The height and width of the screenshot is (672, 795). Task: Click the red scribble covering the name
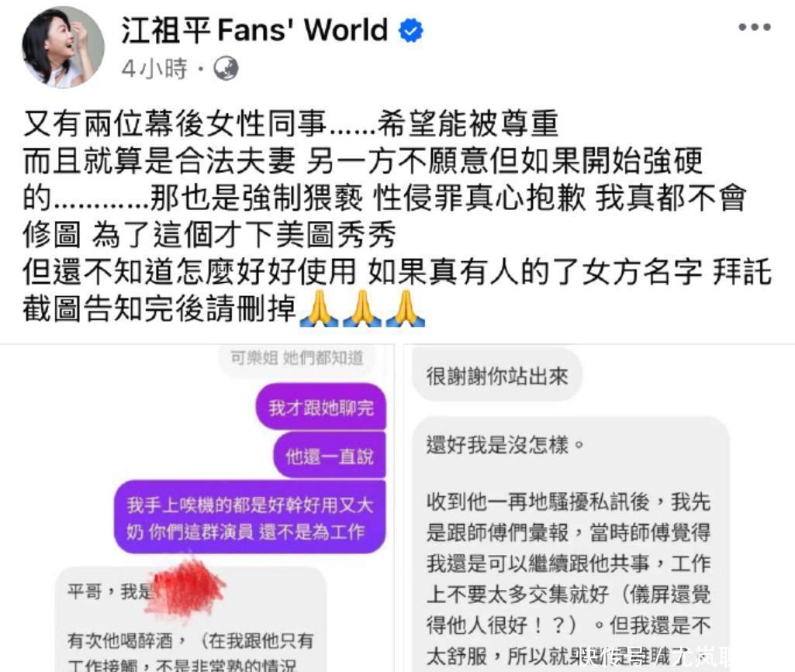188,588
